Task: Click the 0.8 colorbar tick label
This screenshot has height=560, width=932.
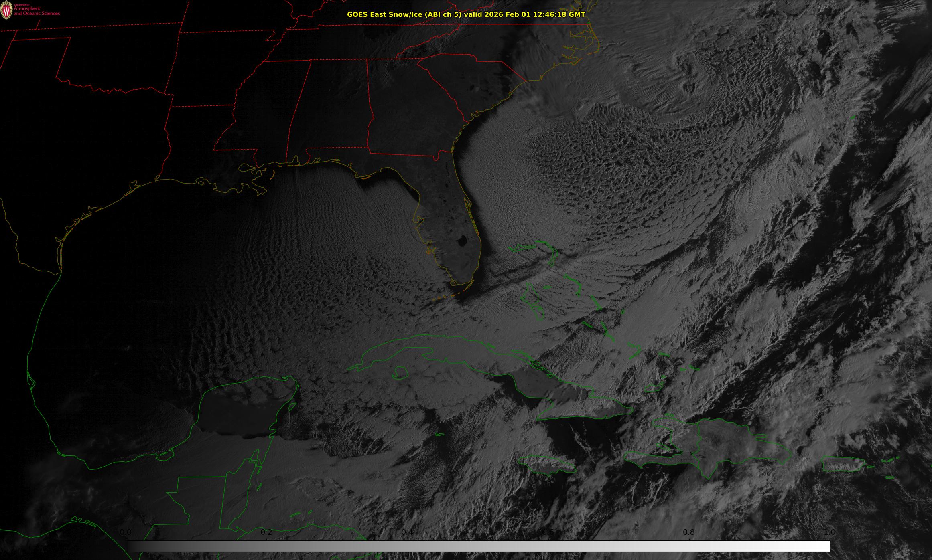Action: (x=689, y=532)
